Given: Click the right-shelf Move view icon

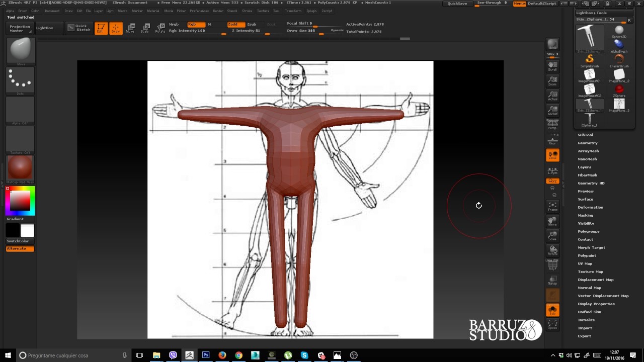Looking at the screenshot, I should coord(552,221).
